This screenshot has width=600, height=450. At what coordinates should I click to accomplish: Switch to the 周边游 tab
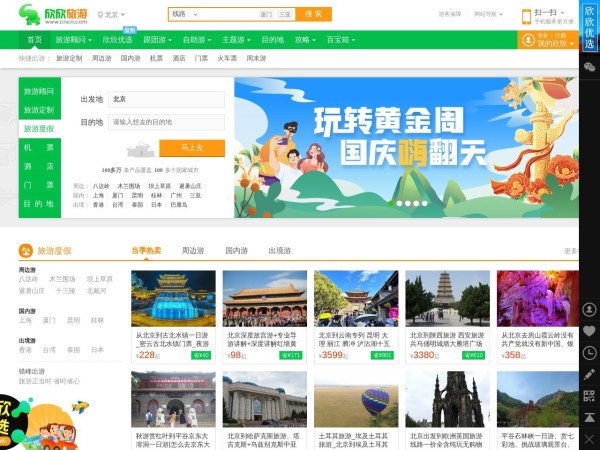[x=192, y=250]
